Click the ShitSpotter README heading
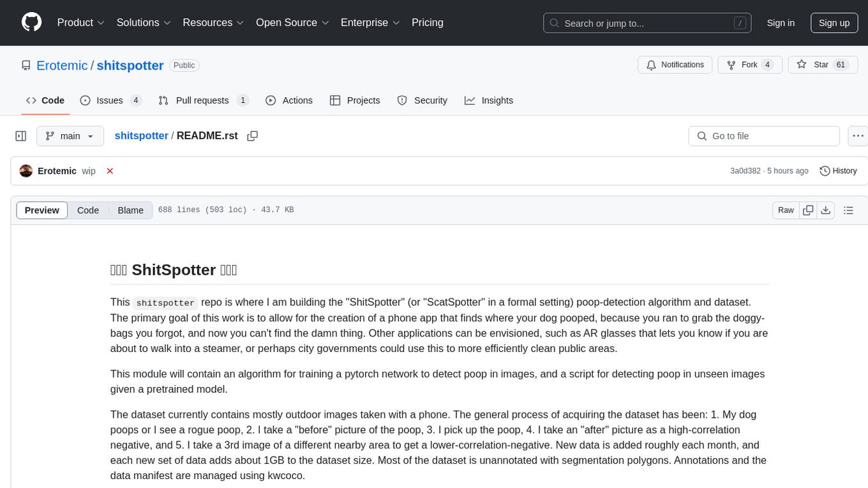 (174, 270)
